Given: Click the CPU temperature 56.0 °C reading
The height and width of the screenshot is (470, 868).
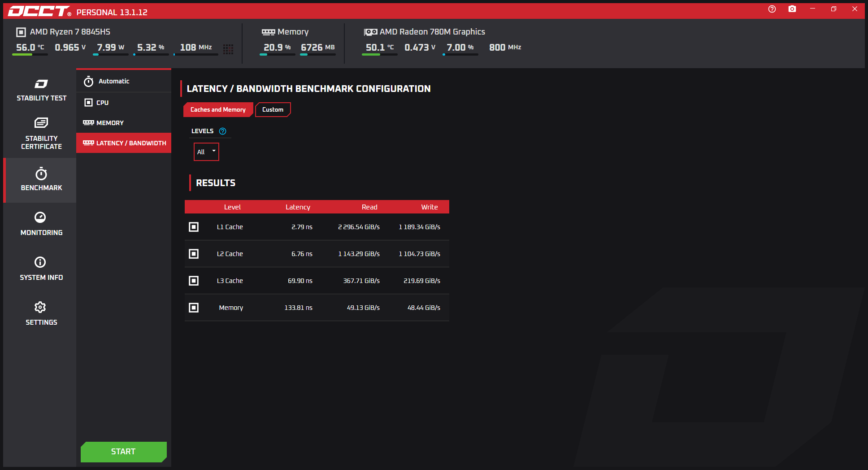Looking at the screenshot, I should [30, 48].
